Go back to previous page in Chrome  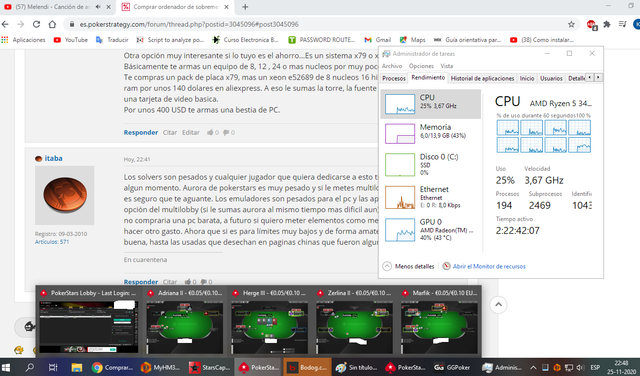[x=5, y=24]
